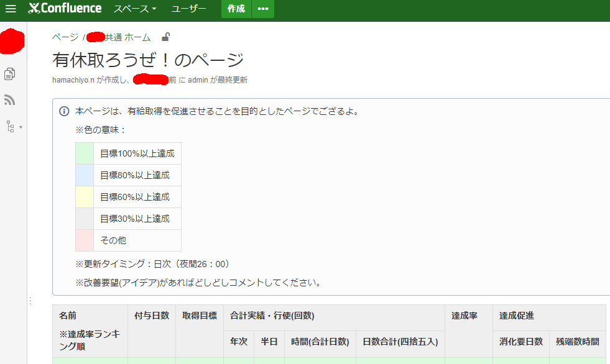
Task: Click the 付与日数 column header
Action: [152, 316]
